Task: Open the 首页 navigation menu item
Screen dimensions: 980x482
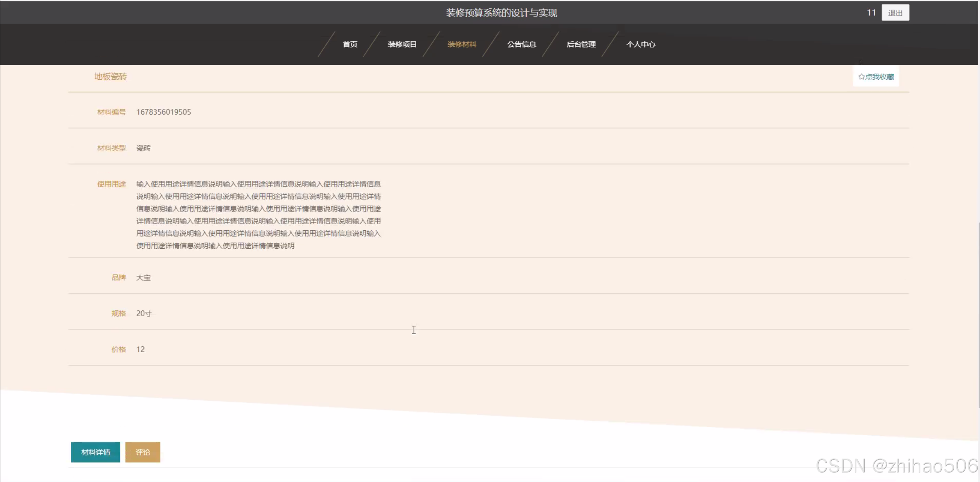Action: point(350,44)
